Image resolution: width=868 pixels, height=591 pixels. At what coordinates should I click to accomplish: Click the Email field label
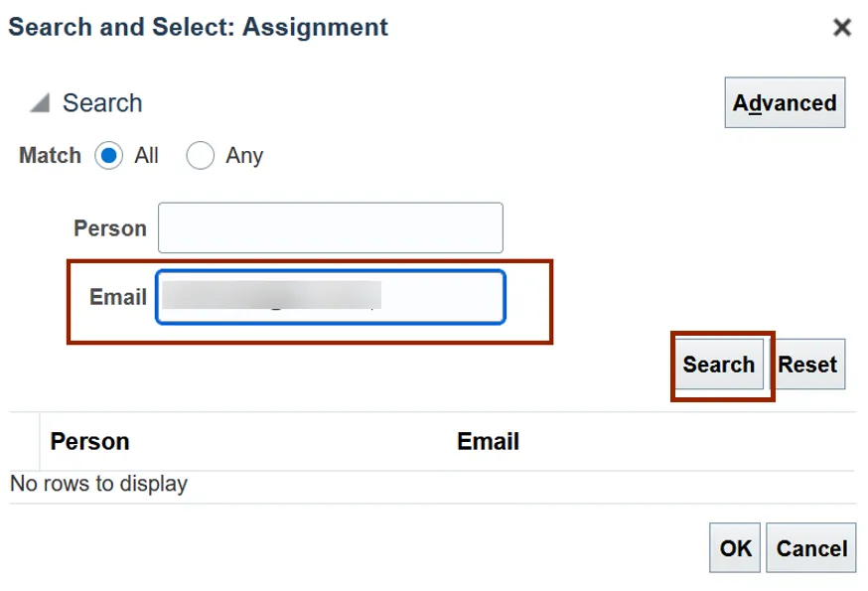(118, 297)
